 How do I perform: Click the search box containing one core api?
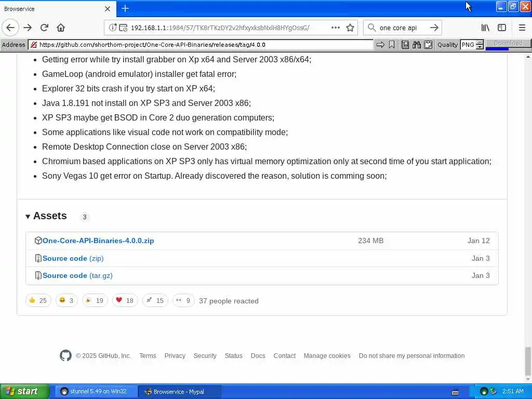coord(402,28)
